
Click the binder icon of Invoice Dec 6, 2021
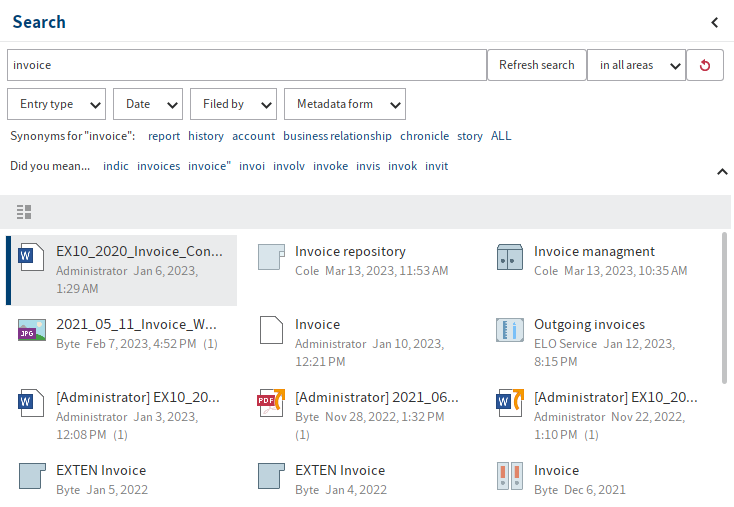(510, 476)
